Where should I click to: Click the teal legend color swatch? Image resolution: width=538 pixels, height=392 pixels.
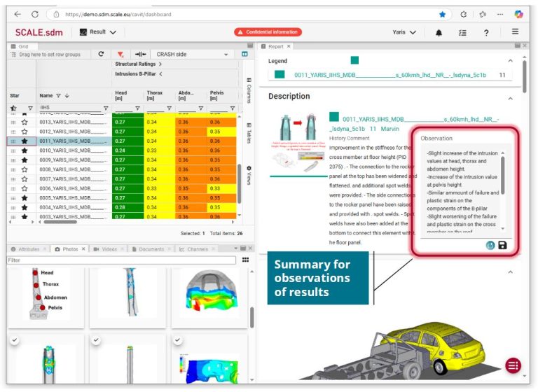click(280, 75)
